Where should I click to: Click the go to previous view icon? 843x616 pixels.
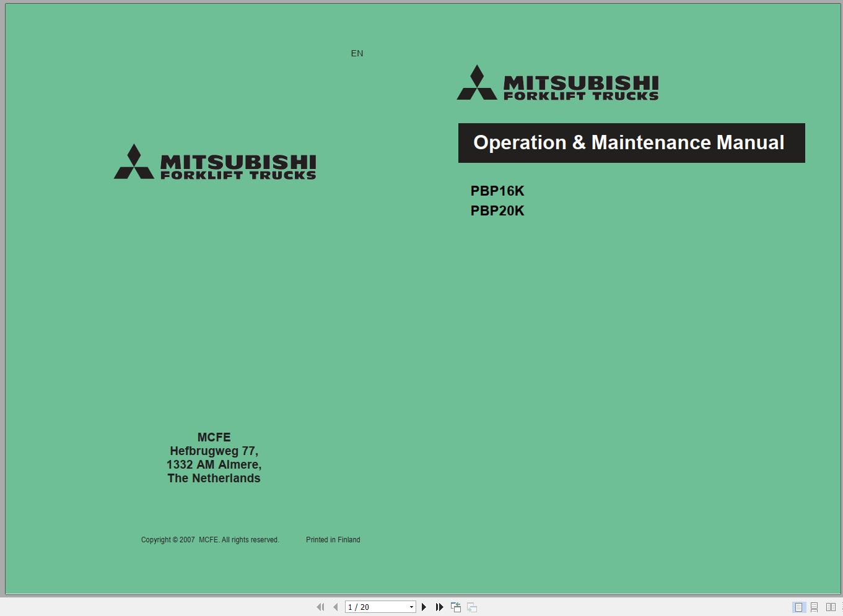(x=456, y=607)
